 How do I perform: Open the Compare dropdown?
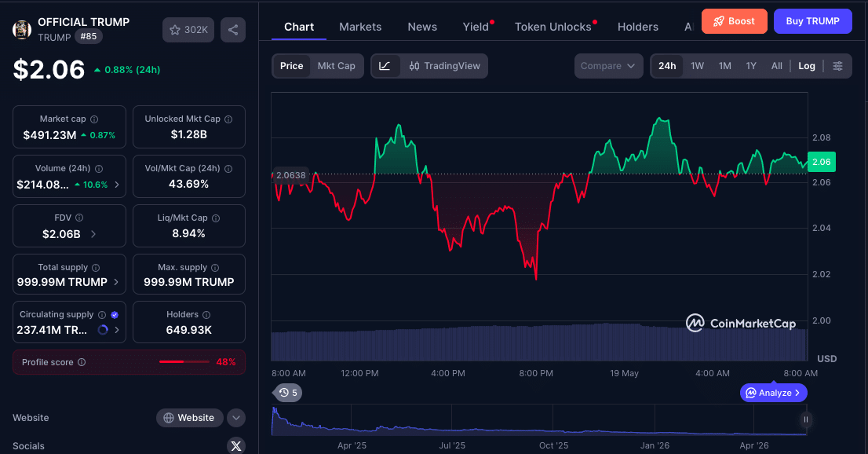coord(608,66)
